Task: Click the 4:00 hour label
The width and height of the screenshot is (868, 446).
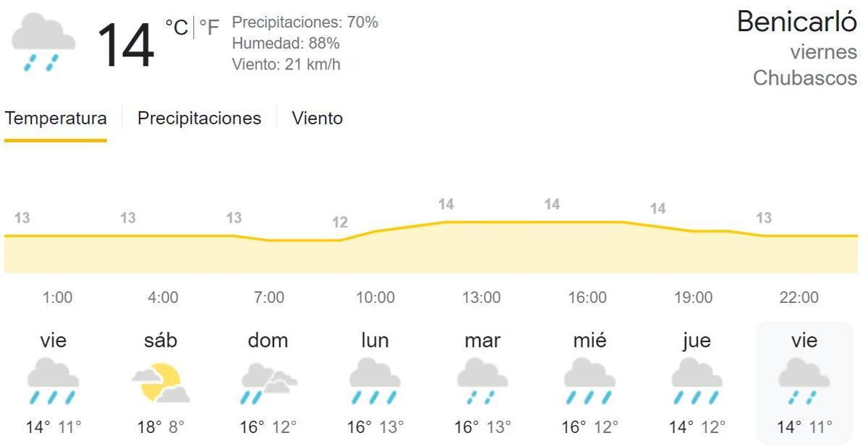Action: [163, 297]
